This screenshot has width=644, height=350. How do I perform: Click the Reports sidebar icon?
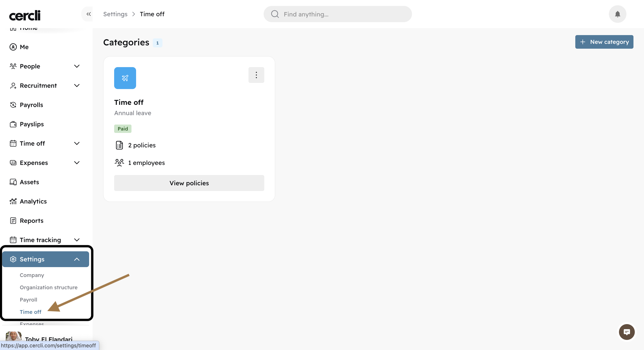click(x=13, y=221)
